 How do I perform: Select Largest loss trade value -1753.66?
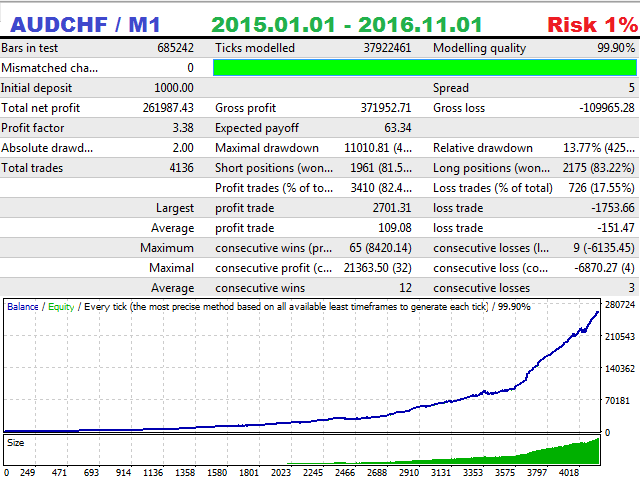click(x=613, y=208)
